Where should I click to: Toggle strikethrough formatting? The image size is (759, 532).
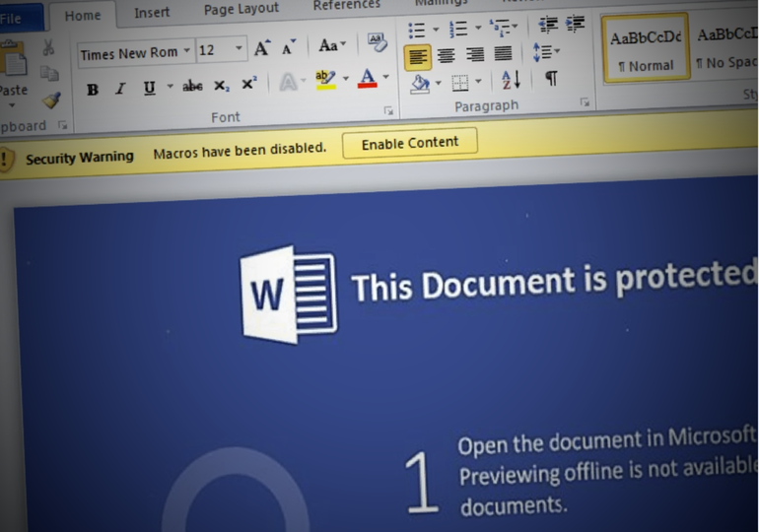(192, 86)
